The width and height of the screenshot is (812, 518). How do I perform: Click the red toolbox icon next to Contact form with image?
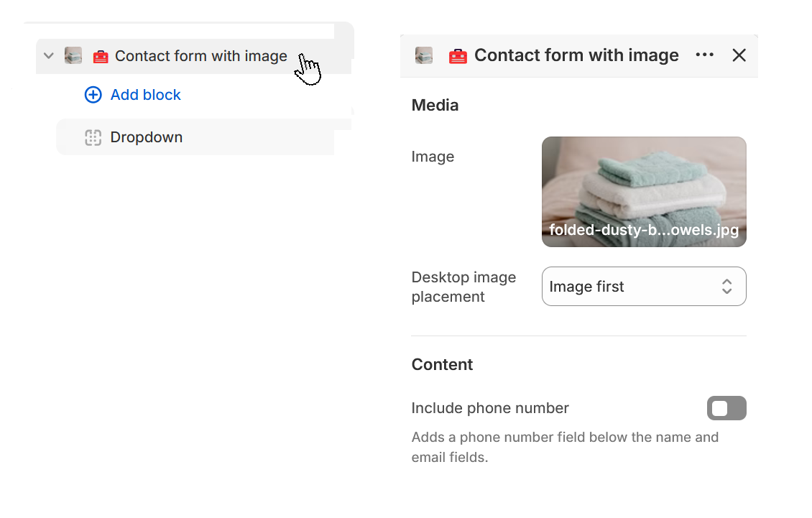[101, 55]
